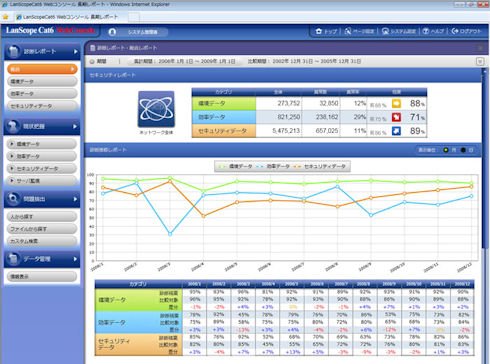Click the status overview sidebar section icon
This screenshot has height=364, width=490.
click(x=13, y=126)
